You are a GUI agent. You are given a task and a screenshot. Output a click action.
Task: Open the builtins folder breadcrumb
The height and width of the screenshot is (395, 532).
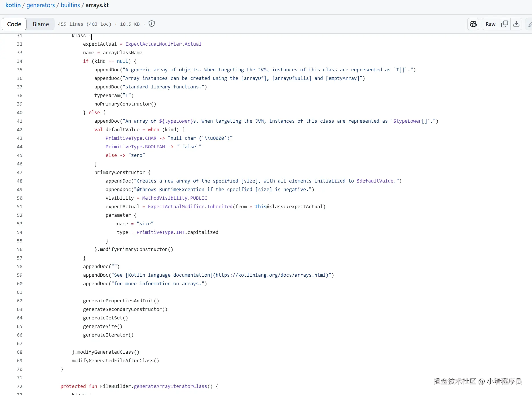(70, 5)
